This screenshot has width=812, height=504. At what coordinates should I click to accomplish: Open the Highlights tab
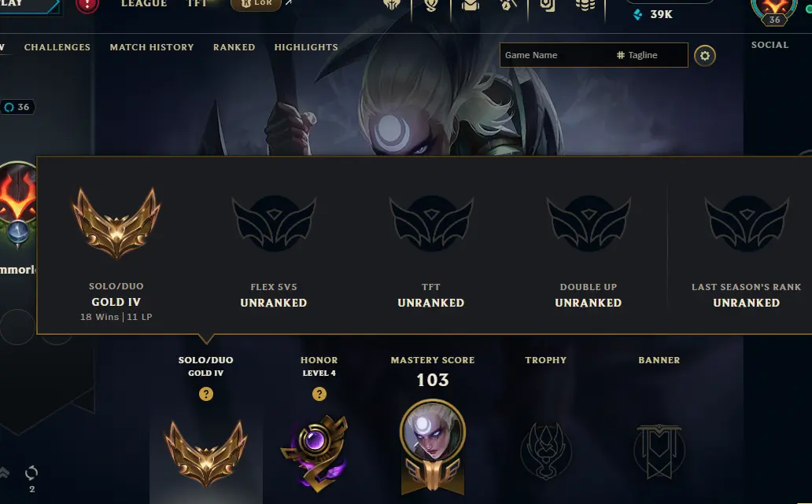[x=306, y=47]
